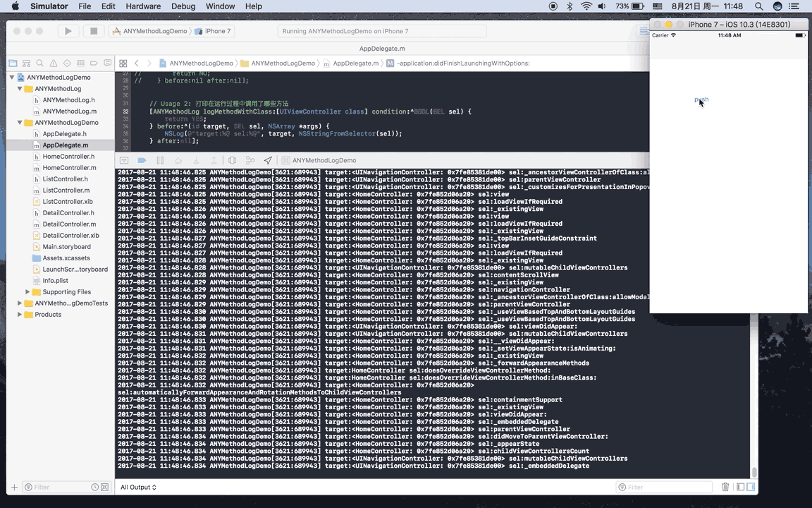Expand the Products group
Screen dimensions: 812x508
click(x=20, y=315)
